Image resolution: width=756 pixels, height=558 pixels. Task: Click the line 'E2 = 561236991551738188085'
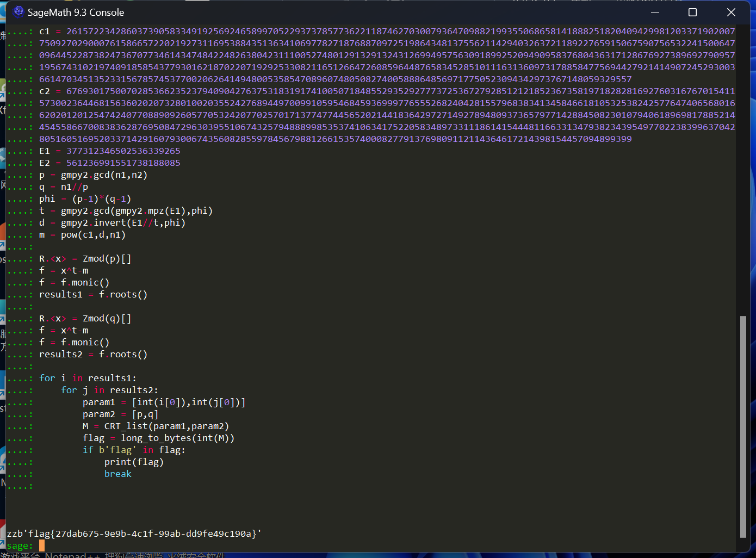pyautogui.click(x=110, y=163)
